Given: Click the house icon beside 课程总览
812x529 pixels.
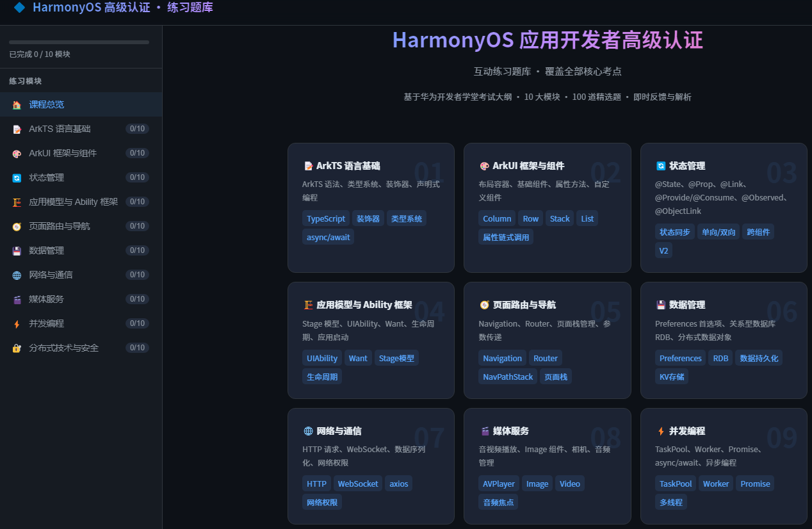Looking at the screenshot, I should click(17, 104).
